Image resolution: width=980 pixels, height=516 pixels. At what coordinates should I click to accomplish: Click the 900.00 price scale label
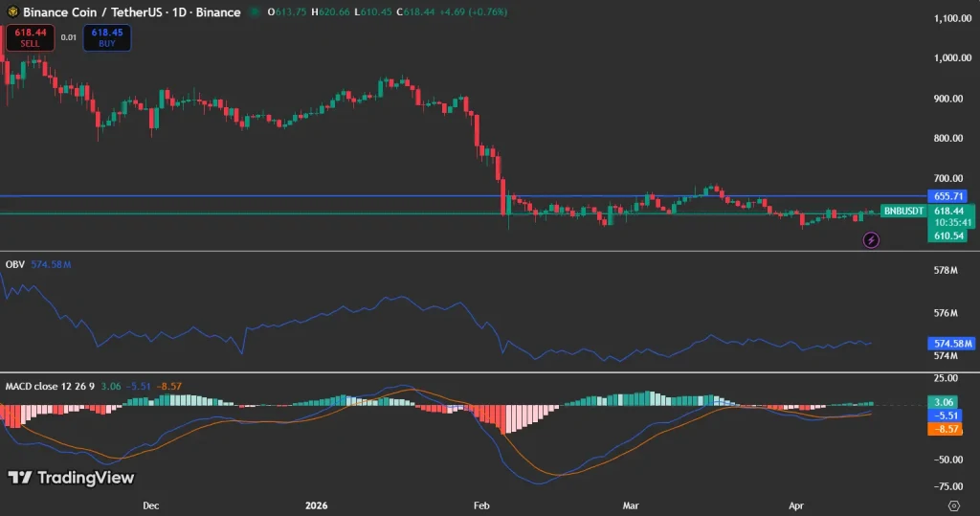click(x=948, y=99)
